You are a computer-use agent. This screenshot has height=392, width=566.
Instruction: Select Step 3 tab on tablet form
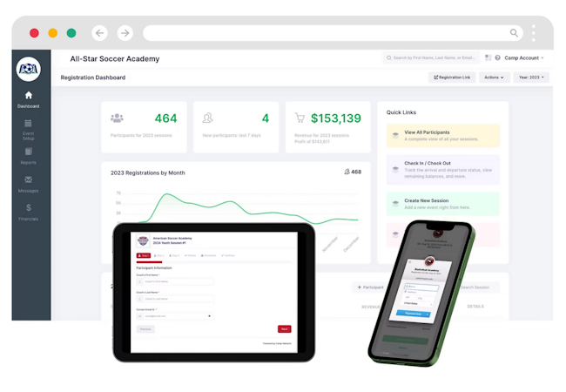(x=174, y=255)
